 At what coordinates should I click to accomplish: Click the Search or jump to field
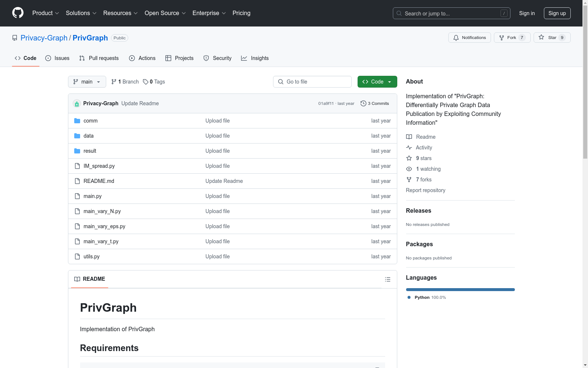click(452, 13)
